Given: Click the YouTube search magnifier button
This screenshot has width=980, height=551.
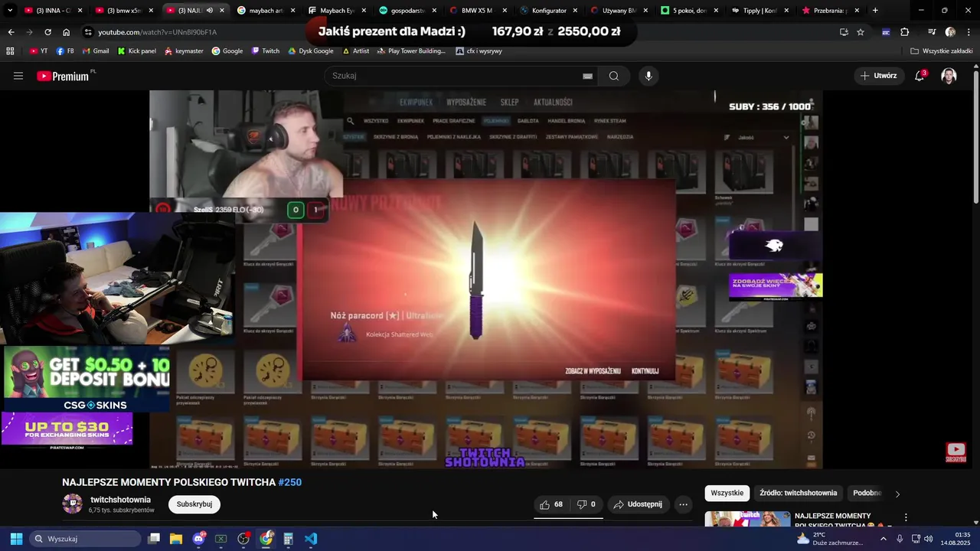Looking at the screenshot, I should [x=614, y=76].
